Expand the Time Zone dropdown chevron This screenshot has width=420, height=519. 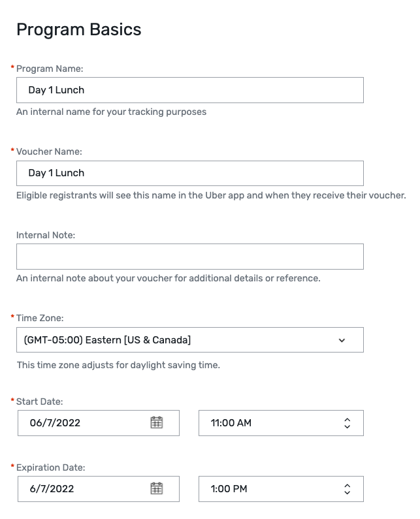click(342, 340)
